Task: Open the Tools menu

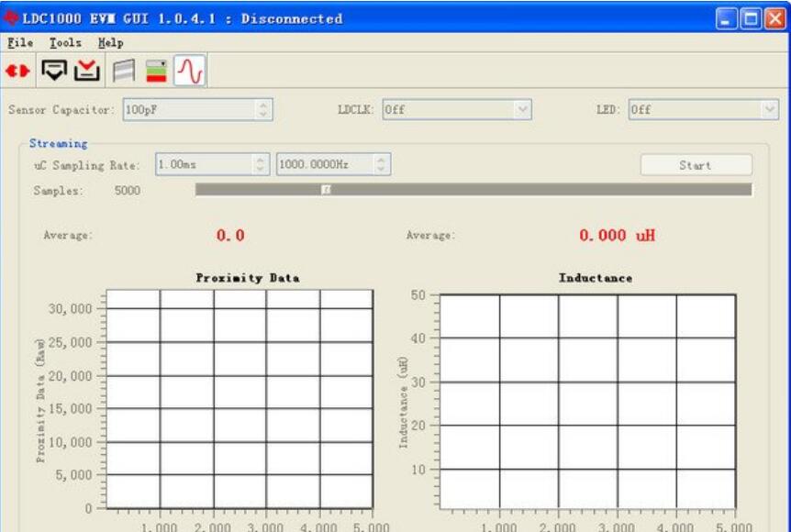Action: click(65, 43)
